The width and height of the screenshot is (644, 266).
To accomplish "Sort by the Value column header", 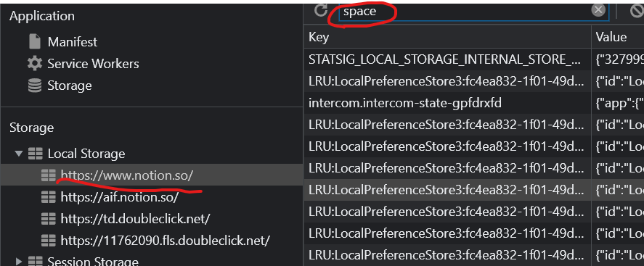I will click(618, 37).
